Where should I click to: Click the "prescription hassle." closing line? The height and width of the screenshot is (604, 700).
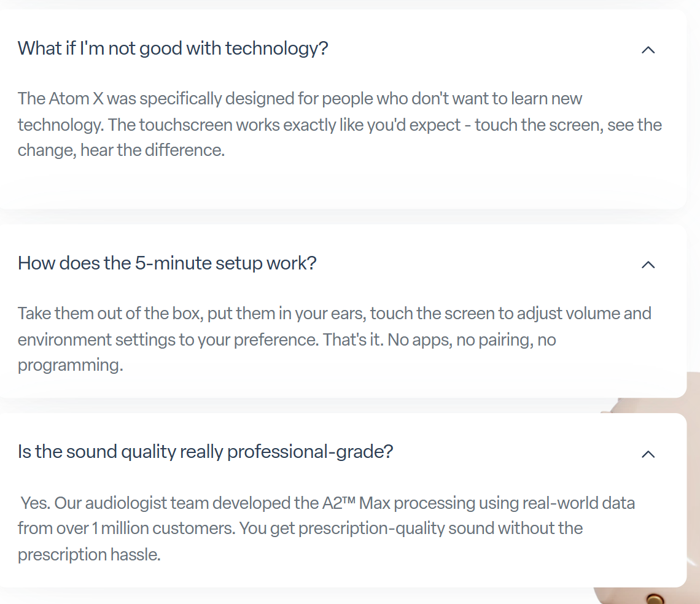[88, 555]
